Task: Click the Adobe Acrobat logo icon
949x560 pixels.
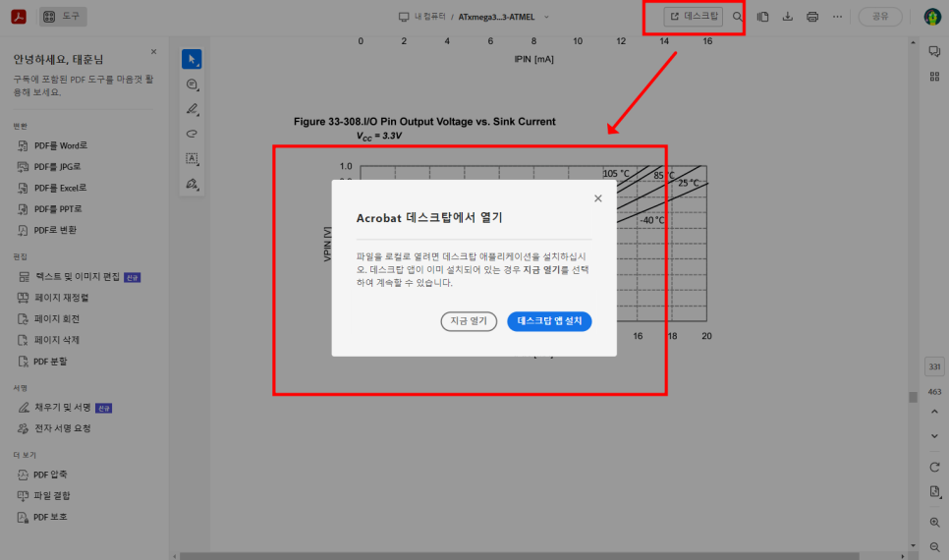Action: click(19, 17)
